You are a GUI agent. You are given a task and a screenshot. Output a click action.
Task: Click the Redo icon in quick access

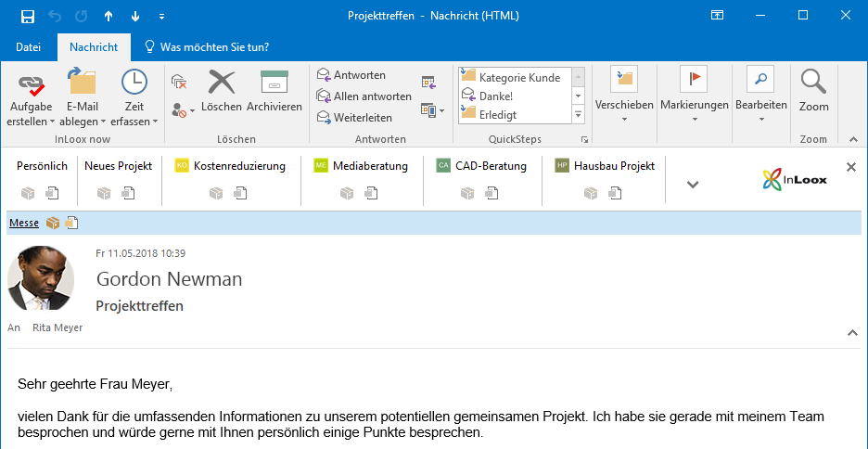tap(82, 16)
